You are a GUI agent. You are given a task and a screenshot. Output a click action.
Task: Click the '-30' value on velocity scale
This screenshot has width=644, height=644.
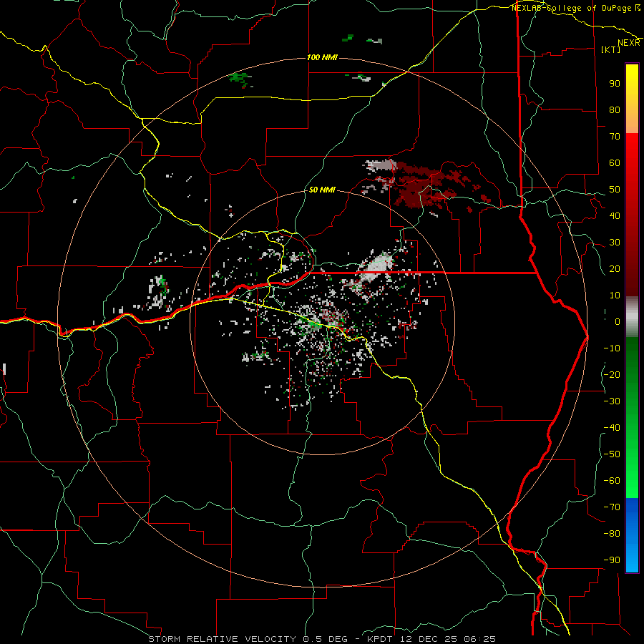click(612, 401)
